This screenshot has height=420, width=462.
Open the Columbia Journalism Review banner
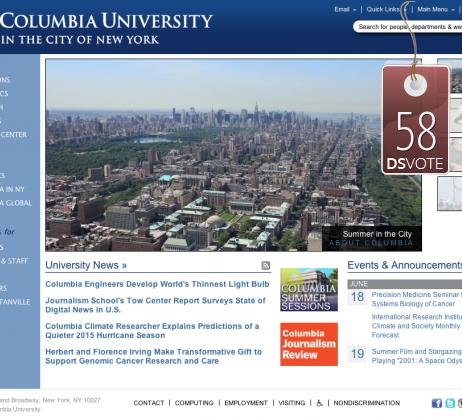309,344
